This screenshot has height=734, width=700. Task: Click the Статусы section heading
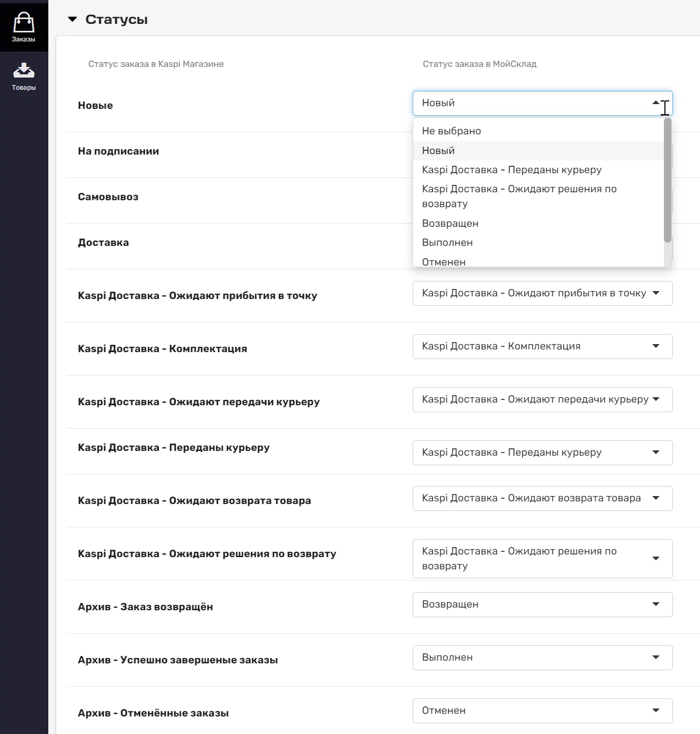(116, 20)
